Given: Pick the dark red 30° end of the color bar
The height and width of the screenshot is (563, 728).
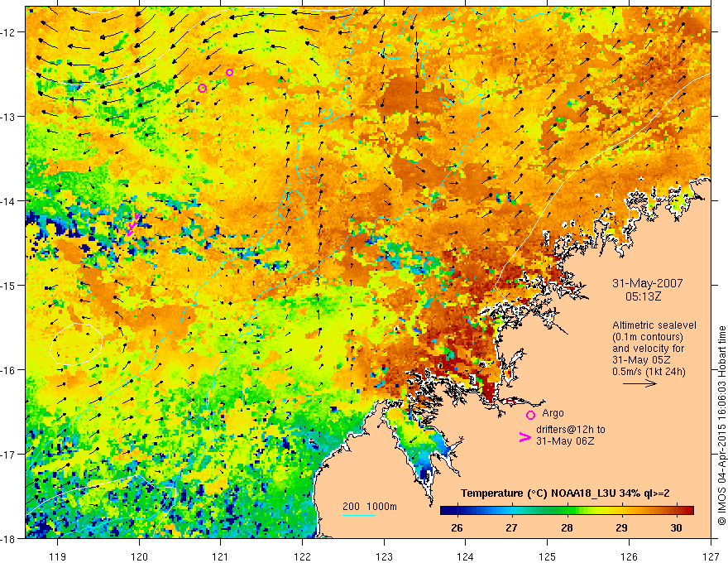Looking at the screenshot, I should tap(689, 511).
